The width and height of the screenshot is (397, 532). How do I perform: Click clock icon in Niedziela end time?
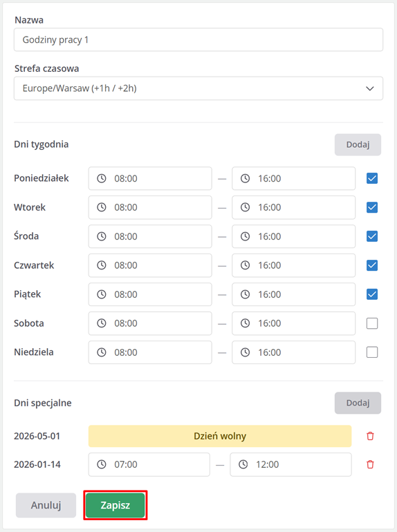(x=246, y=352)
